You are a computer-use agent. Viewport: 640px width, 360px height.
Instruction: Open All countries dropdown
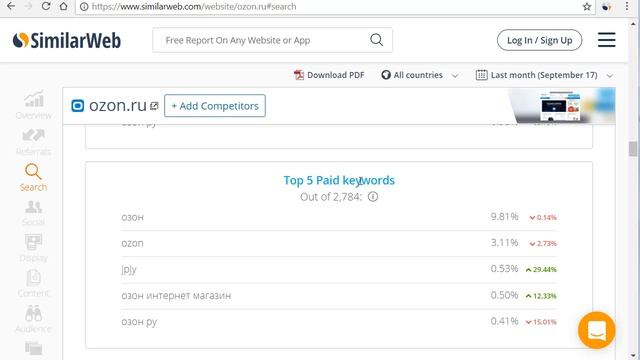click(420, 75)
